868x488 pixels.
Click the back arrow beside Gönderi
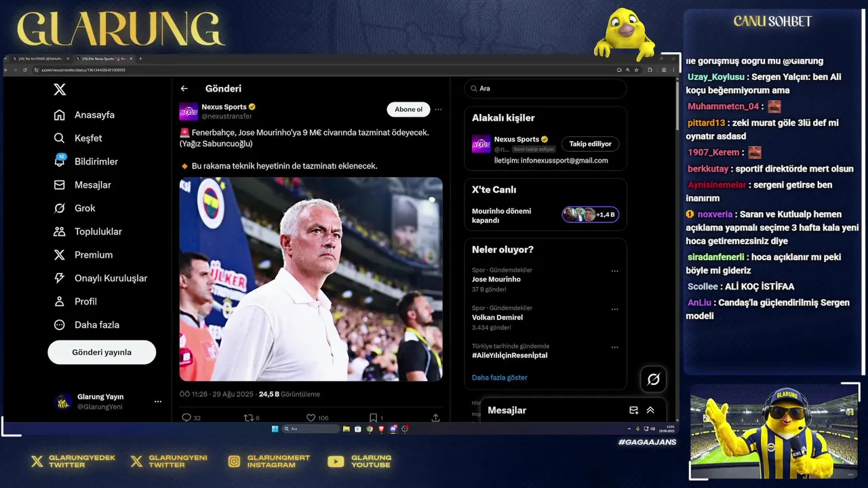point(184,89)
